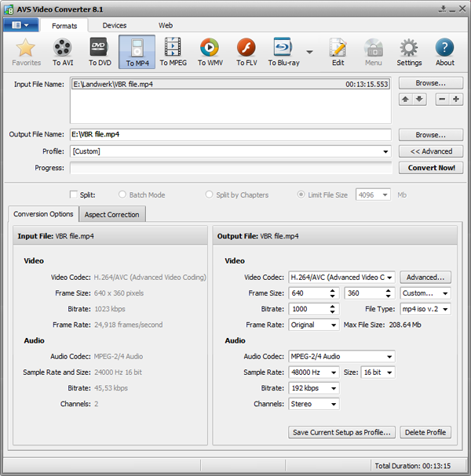Open the Aspect Correction tab

tap(111, 215)
